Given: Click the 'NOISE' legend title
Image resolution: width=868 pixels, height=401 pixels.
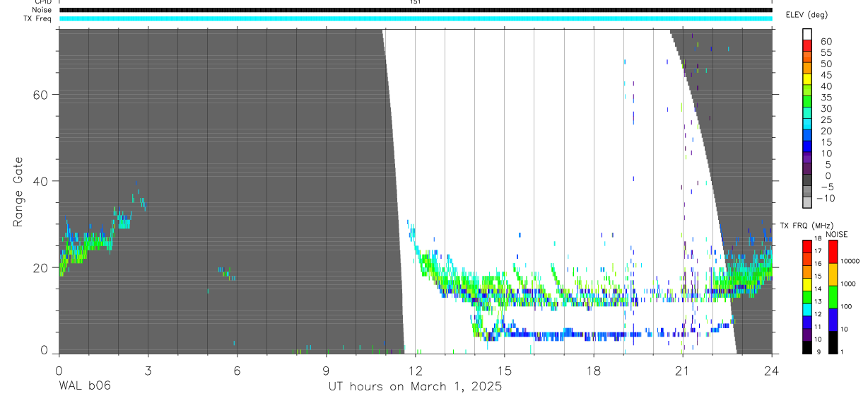Looking at the screenshot, I should coord(836,234).
